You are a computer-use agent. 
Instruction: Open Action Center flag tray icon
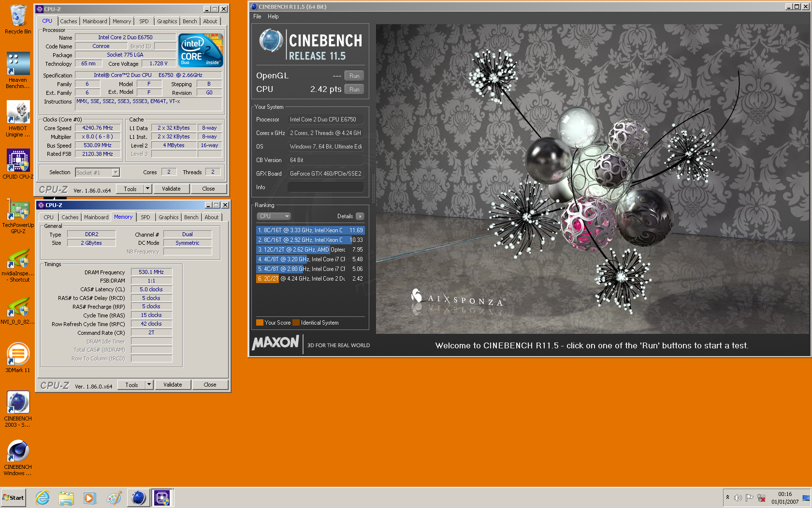coord(750,498)
